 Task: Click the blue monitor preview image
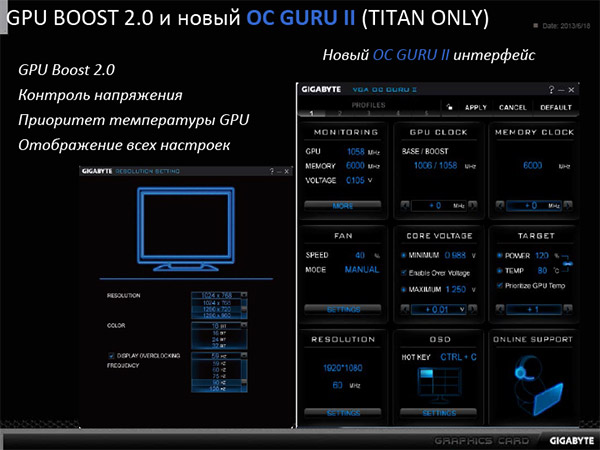tap(186, 229)
